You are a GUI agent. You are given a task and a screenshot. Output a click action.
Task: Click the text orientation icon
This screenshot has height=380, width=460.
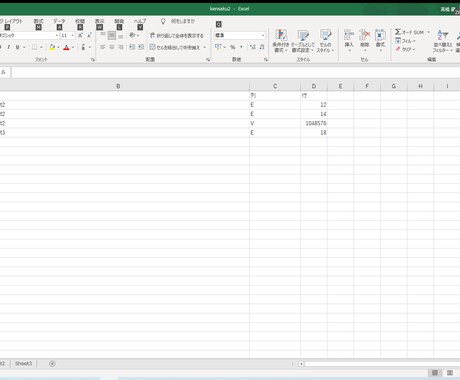click(132, 35)
